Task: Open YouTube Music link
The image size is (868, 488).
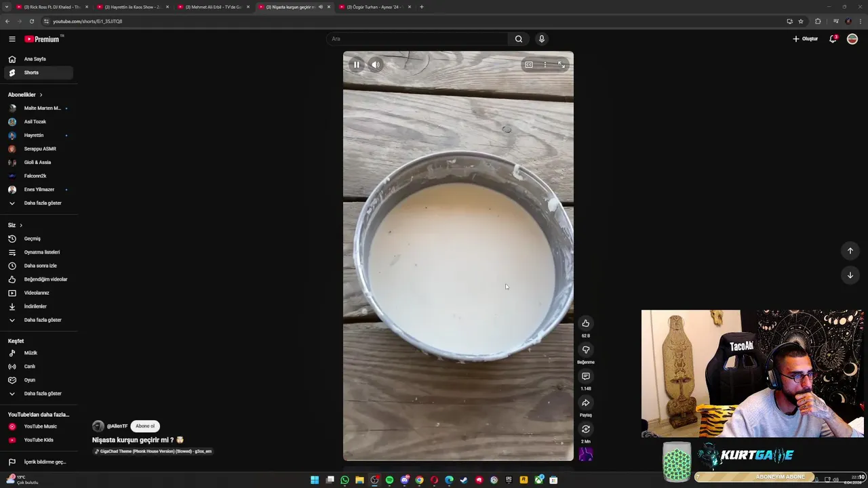Action: tap(39, 426)
